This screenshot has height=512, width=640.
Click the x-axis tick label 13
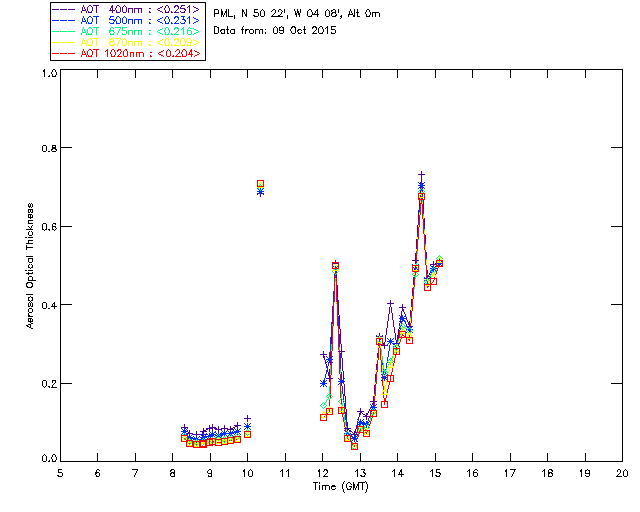(360, 473)
